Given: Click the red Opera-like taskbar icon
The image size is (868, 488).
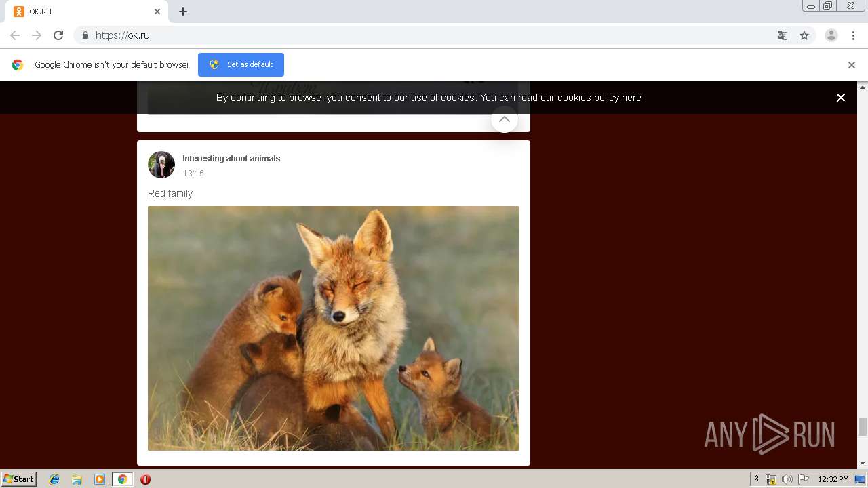Looking at the screenshot, I should tap(145, 479).
